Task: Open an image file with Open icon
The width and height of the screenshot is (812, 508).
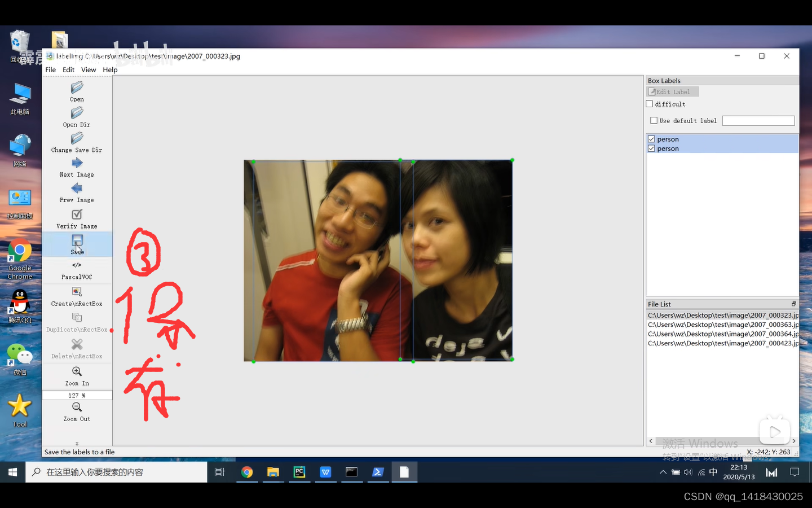Action: [x=77, y=87]
